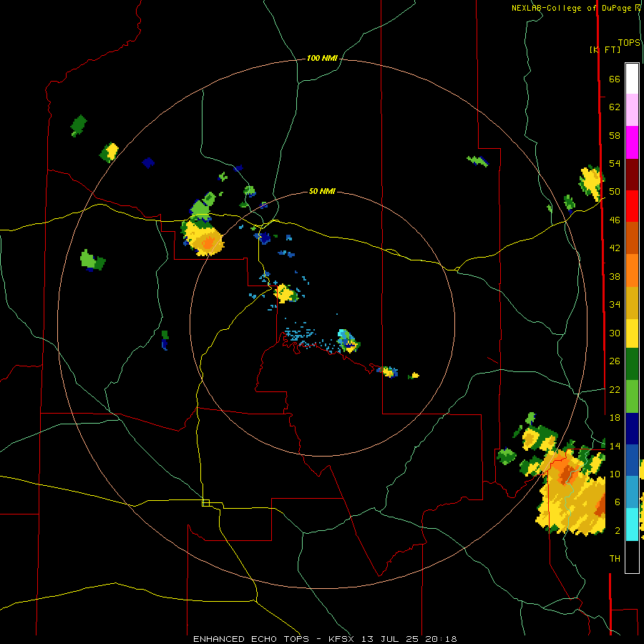
Task: Click the legend value 50 beside the color bar
Action: tap(615, 192)
